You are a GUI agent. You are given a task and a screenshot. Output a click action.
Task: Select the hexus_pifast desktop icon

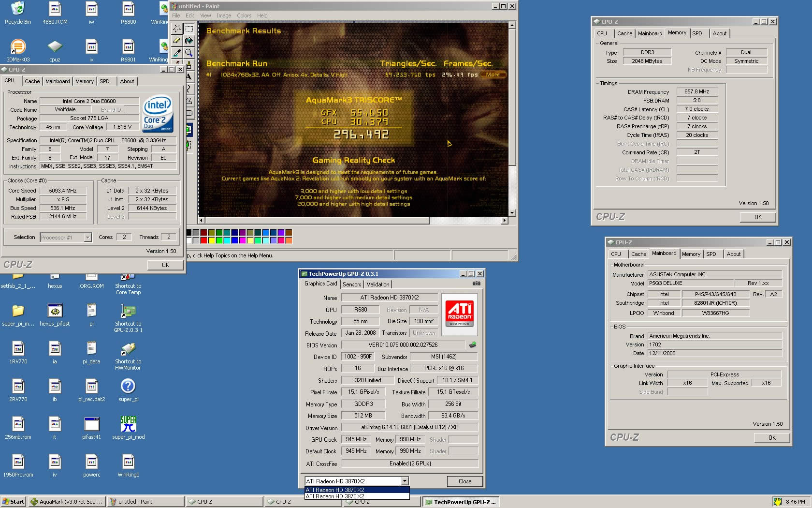tap(55, 315)
